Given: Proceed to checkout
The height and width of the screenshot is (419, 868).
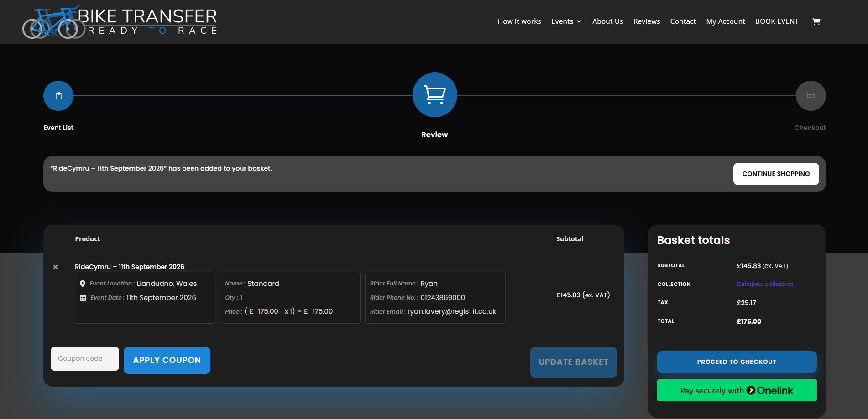Looking at the screenshot, I should [x=737, y=362].
